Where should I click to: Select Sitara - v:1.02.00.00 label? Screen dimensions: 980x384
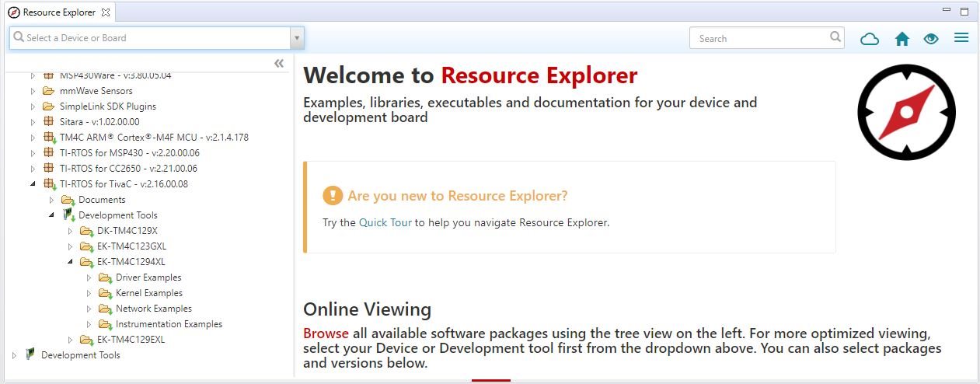click(x=99, y=122)
